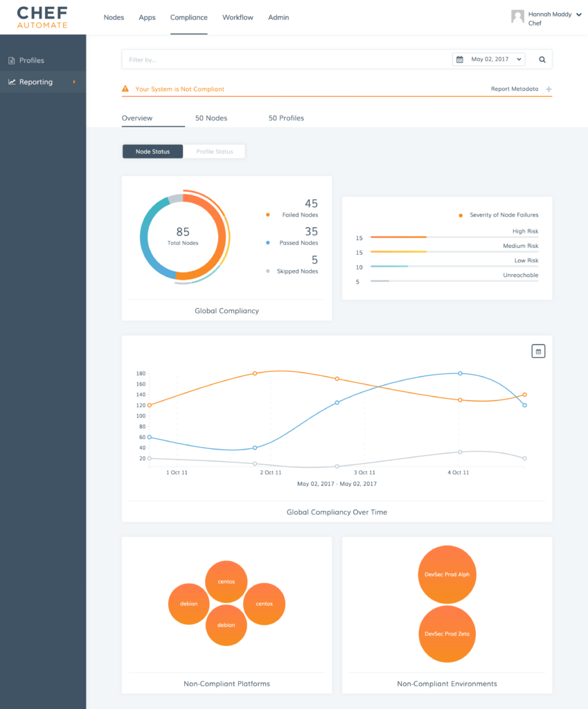Image resolution: width=588 pixels, height=709 pixels.
Task: Click the Filter by input field
Action: [284, 60]
